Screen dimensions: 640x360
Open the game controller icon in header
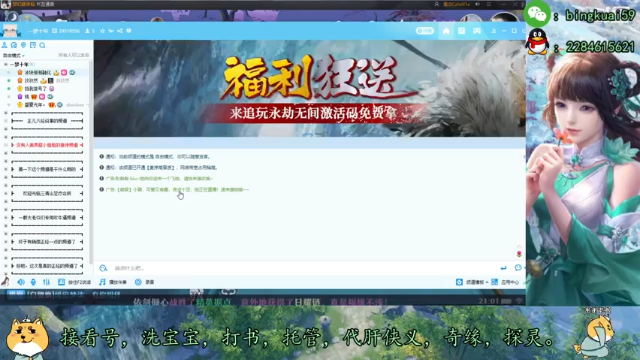[477, 31]
